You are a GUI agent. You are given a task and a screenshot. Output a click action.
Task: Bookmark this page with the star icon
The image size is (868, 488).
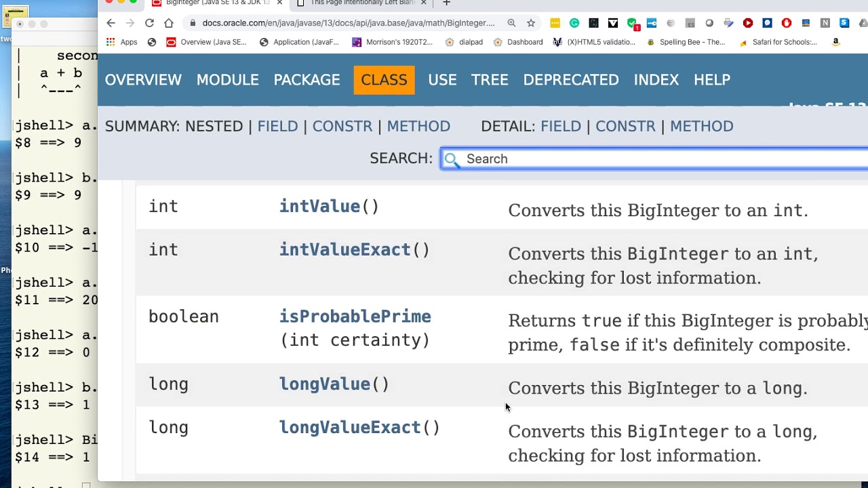(x=531, y=23)
